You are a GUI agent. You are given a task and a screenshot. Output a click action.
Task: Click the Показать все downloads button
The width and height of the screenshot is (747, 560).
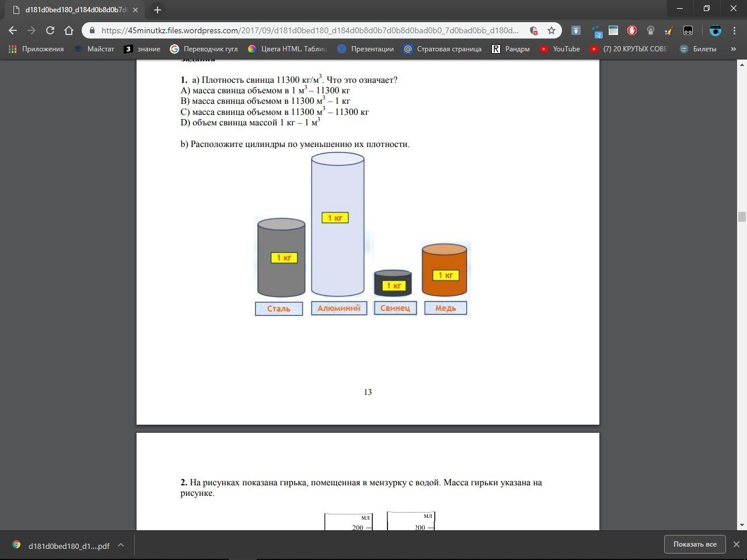[x=694, y=544]
